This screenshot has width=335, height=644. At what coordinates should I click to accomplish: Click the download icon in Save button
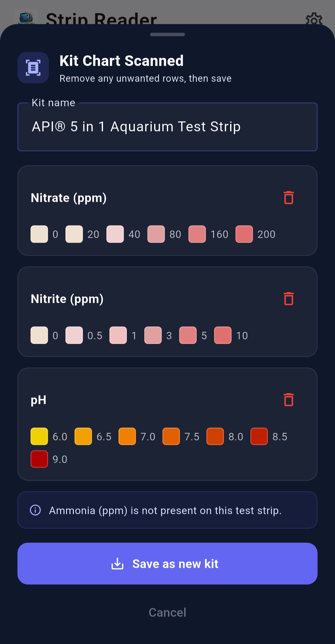(x=117, y=564)
